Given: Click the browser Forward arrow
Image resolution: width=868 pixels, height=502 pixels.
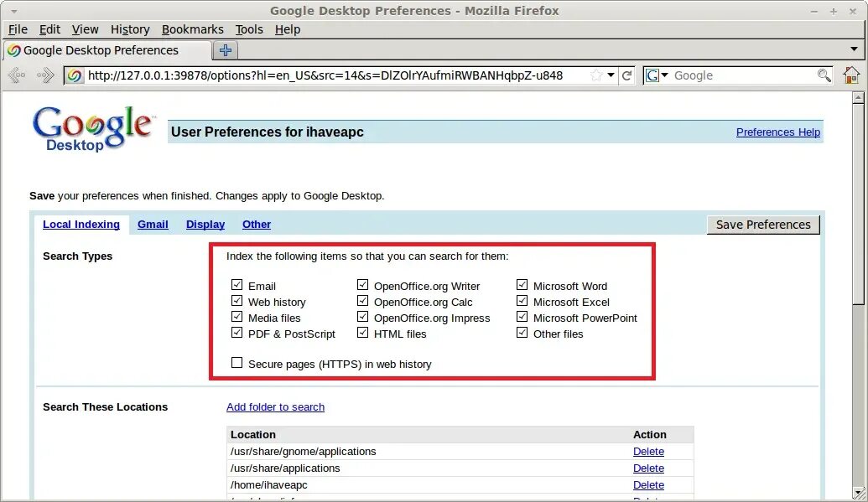Looking at the screenshot, I should coord(45,75).
